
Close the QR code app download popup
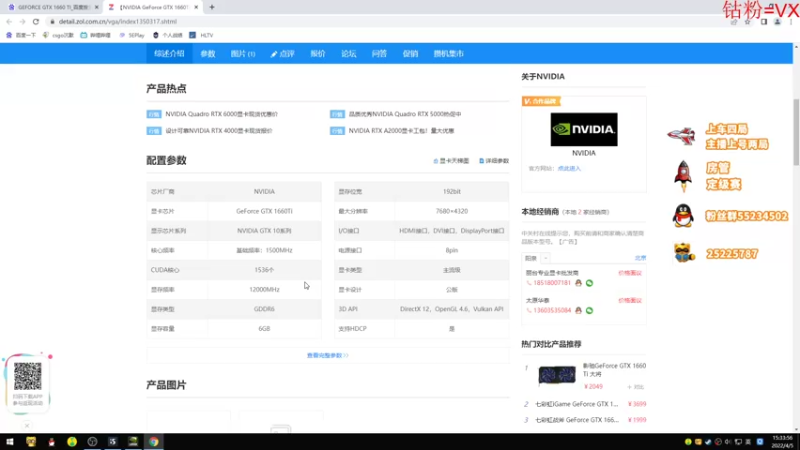click(27, 426)
